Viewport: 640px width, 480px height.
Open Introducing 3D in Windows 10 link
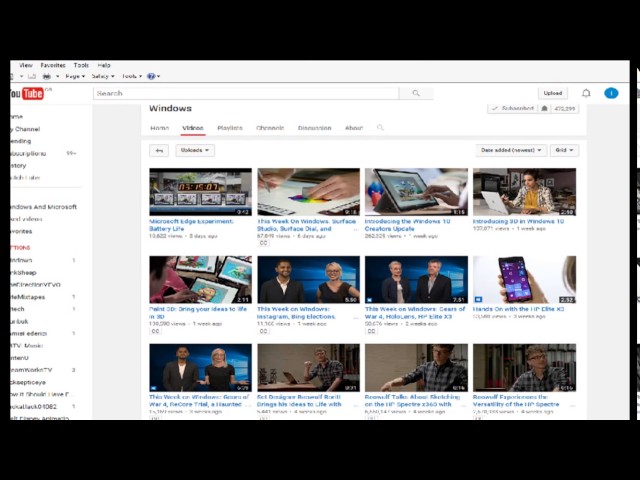click(x=518, y=221)
